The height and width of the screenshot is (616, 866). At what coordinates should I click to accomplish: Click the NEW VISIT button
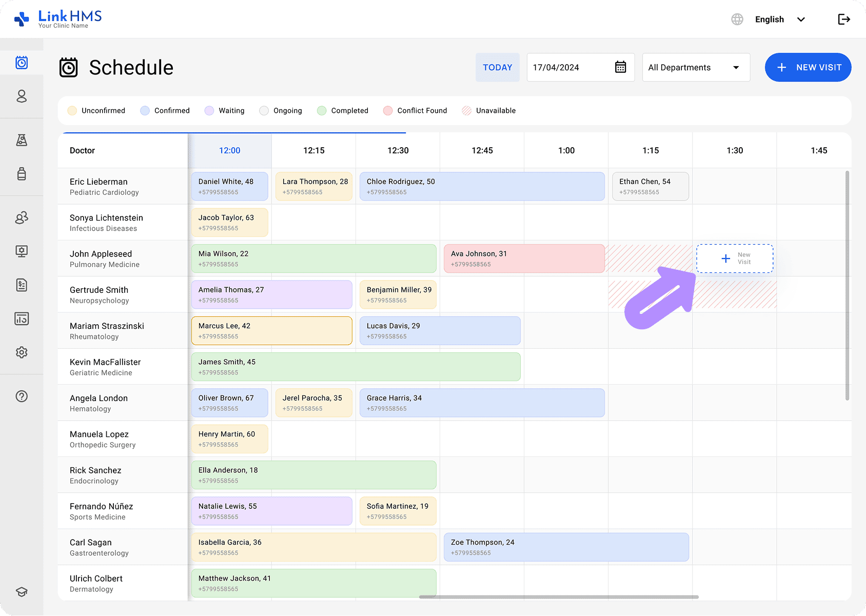808,67
